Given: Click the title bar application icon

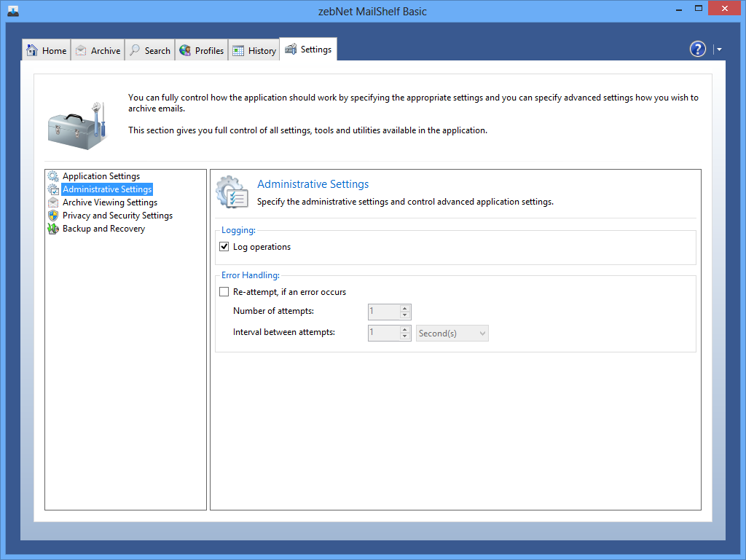Looking at the screenshot, I should click(x=13, y=11).
